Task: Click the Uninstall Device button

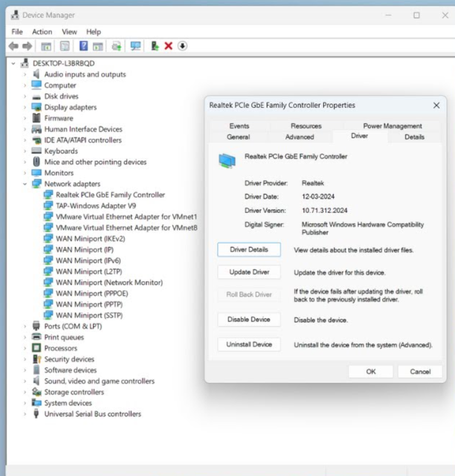Action: pos(249,345)
